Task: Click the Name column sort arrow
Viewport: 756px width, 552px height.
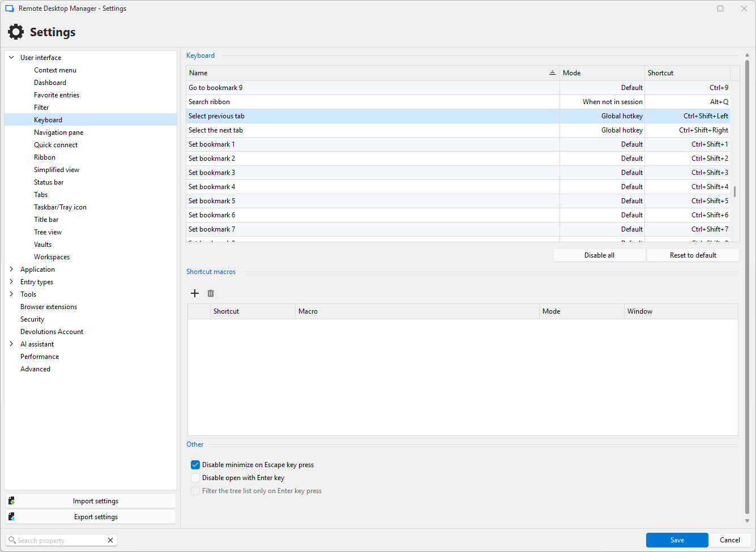Action: coord(552,73)
